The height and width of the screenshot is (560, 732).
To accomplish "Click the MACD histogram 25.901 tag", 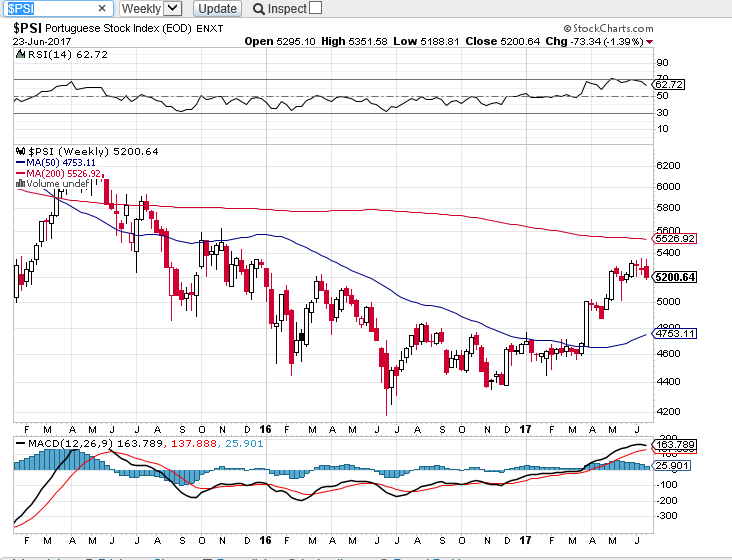I will 671,465.
